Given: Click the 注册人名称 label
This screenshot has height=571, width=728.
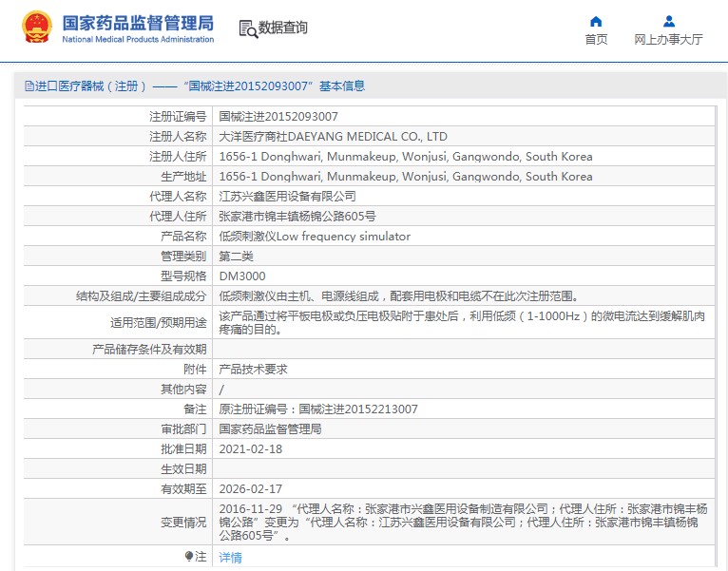Looking at the screenshot, I should tap(178, 137).
